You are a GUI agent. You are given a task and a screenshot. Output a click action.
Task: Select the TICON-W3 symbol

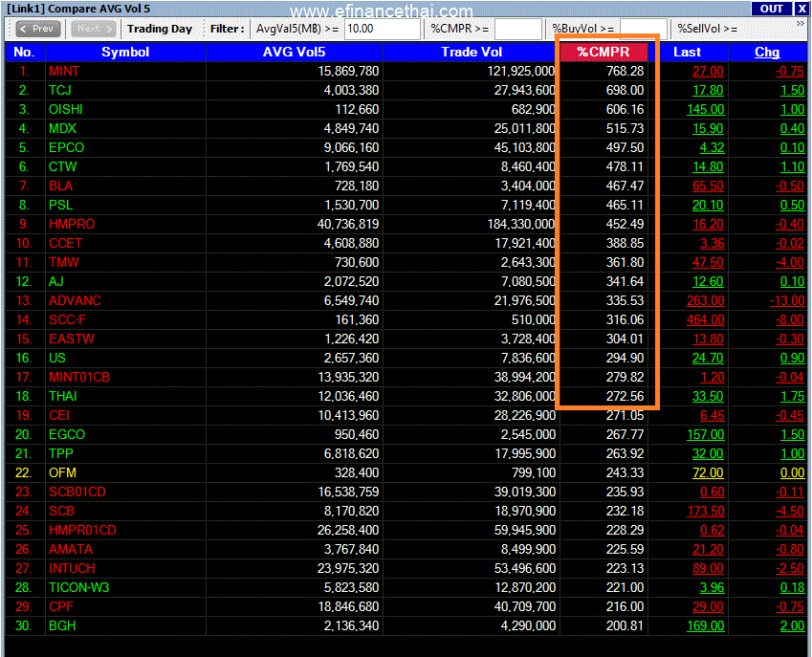[x=79, y=588]
